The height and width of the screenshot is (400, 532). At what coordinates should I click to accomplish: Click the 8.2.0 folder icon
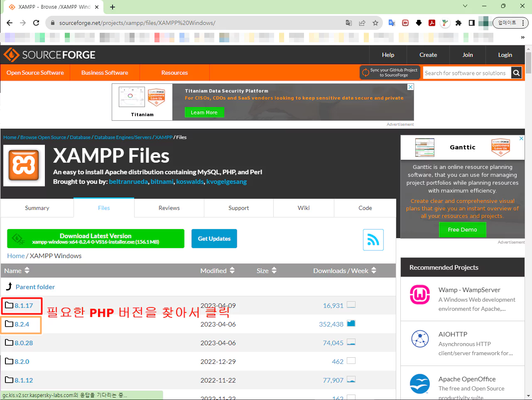9,361
